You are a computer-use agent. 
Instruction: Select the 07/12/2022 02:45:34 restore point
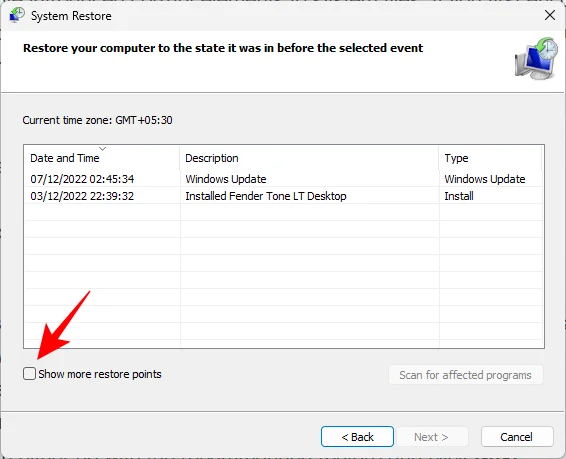[x=284, y=179]
